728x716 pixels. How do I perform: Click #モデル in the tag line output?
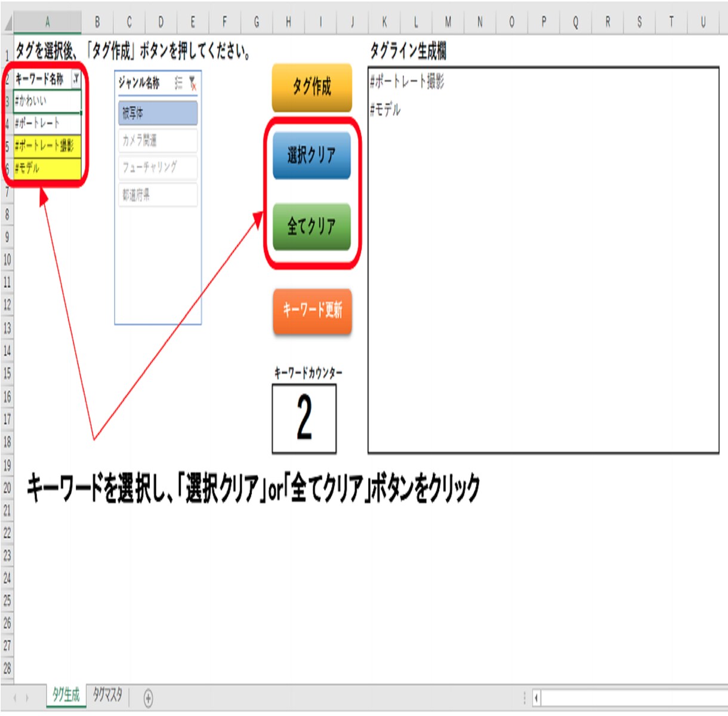(385, 110)
